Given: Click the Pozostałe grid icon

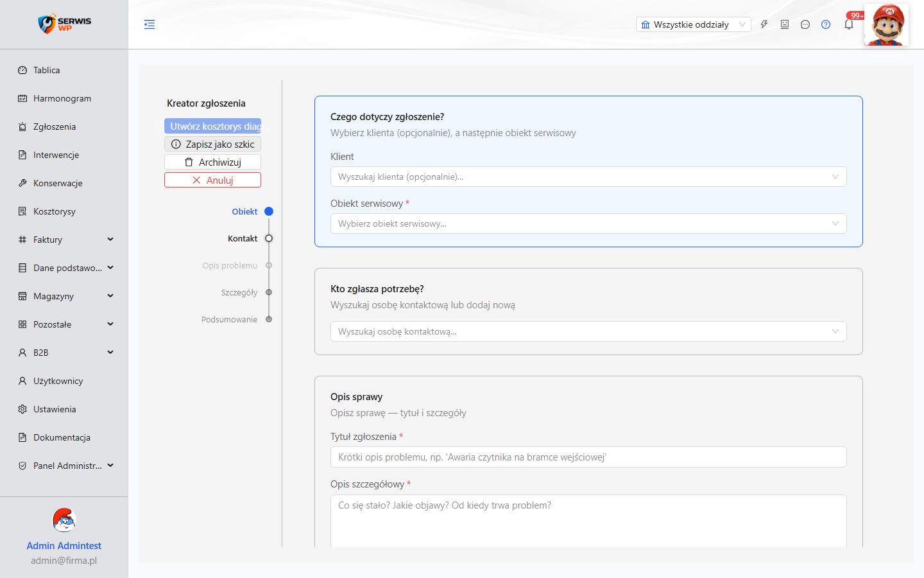Looking at the screenshot, I should (x=22, y=324).
